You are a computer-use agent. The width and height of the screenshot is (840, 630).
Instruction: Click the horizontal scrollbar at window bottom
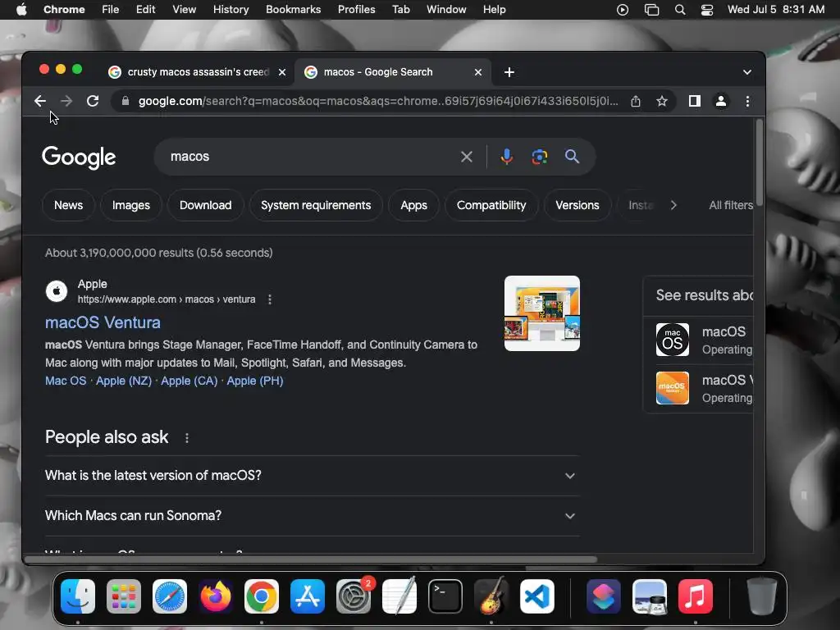(311, 559)
